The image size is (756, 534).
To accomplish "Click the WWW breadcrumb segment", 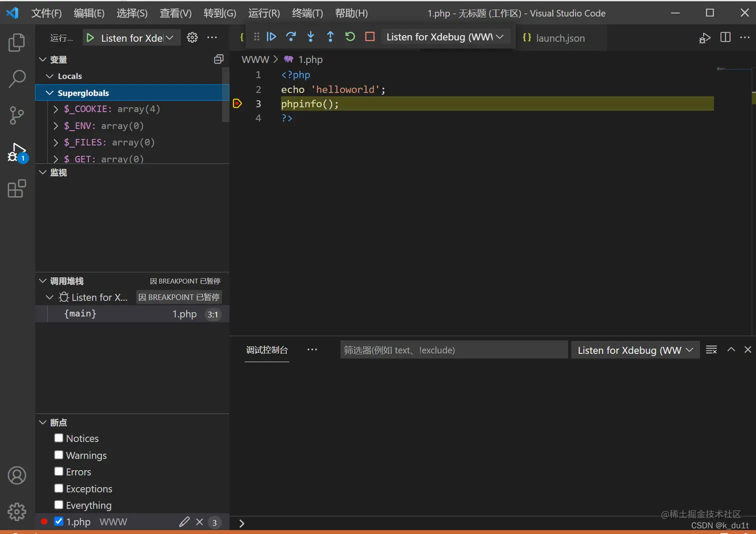I will coord(255,60).
